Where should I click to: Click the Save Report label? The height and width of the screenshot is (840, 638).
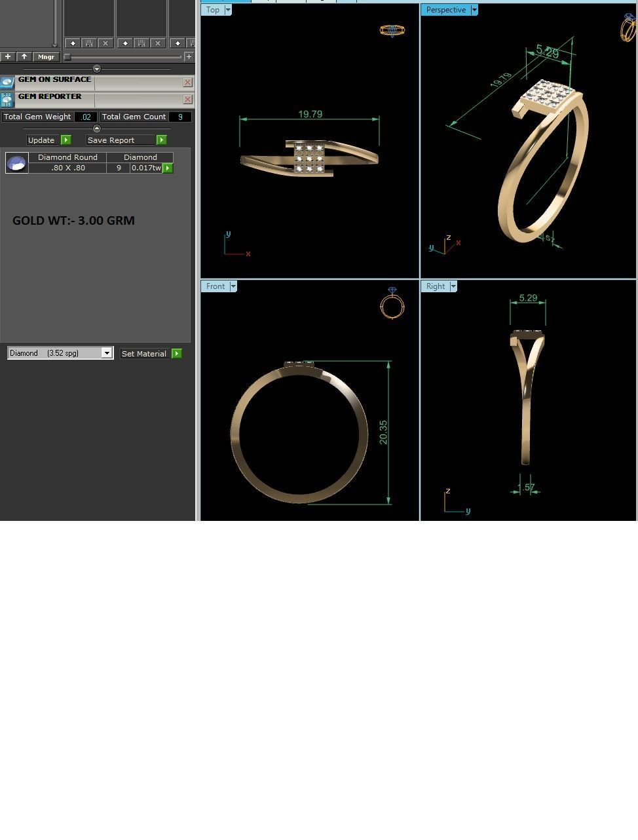[111, 140]
